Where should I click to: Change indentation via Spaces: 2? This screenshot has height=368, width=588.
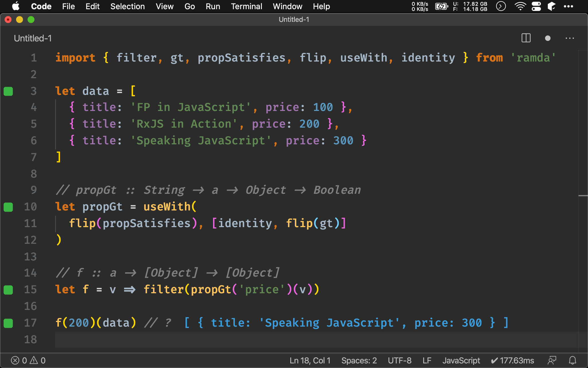point(359,361)
